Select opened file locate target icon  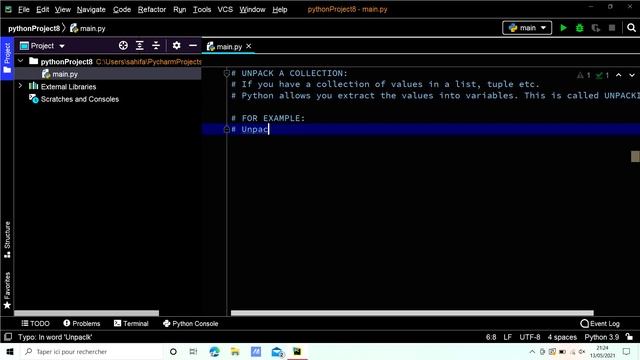point(123,46)
